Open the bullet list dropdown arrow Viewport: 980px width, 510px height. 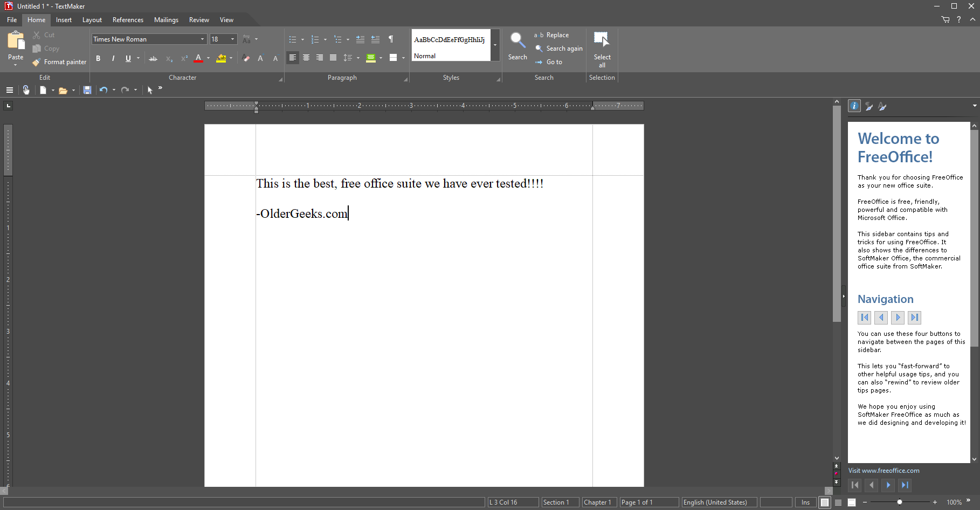pos(302,39)
